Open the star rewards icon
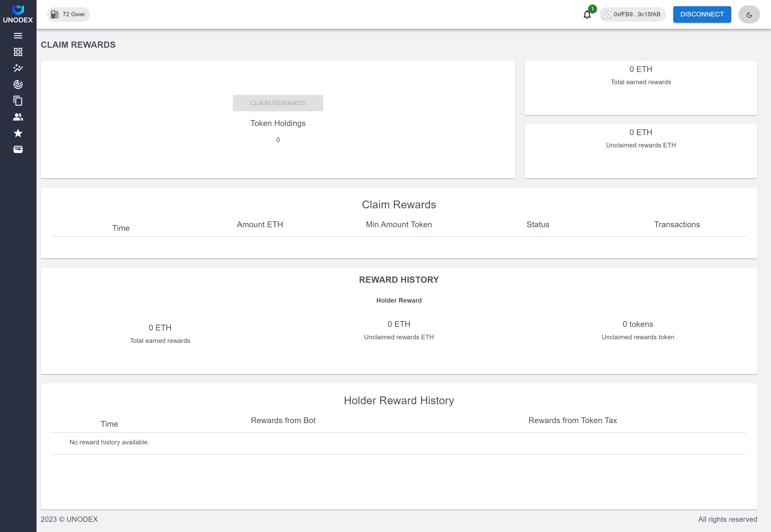 point(18,133)
